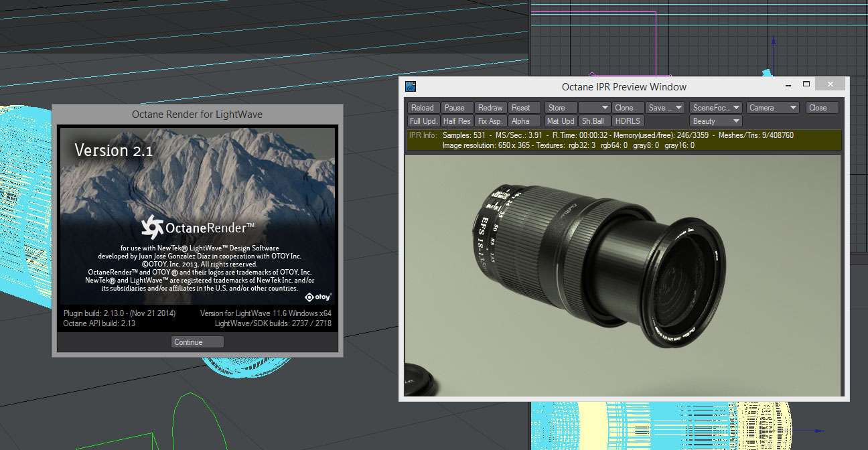868x450 pixels.
Task: Clone the IPR preview
Action: coord(628,108)
